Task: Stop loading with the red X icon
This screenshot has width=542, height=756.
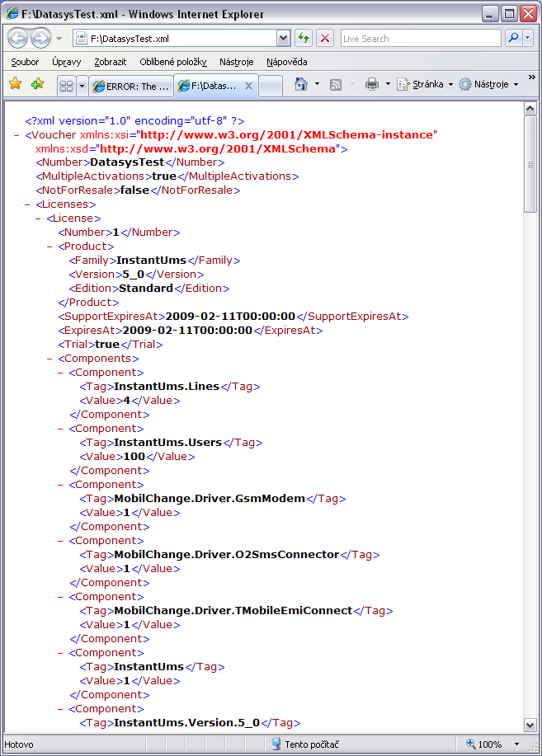Action: click(x=325, y=38)
